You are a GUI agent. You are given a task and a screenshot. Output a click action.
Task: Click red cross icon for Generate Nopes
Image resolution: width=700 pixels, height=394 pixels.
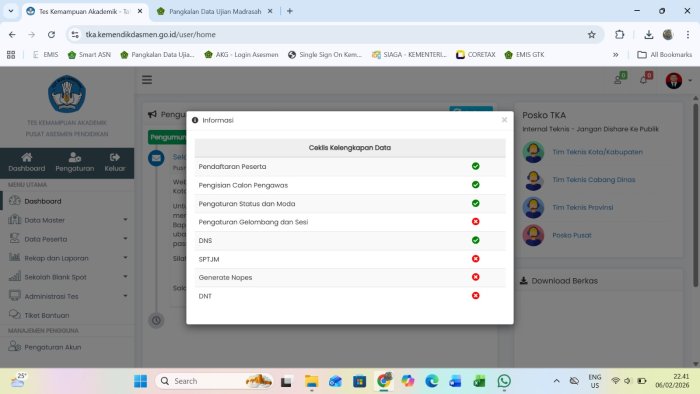pos(475,277)
